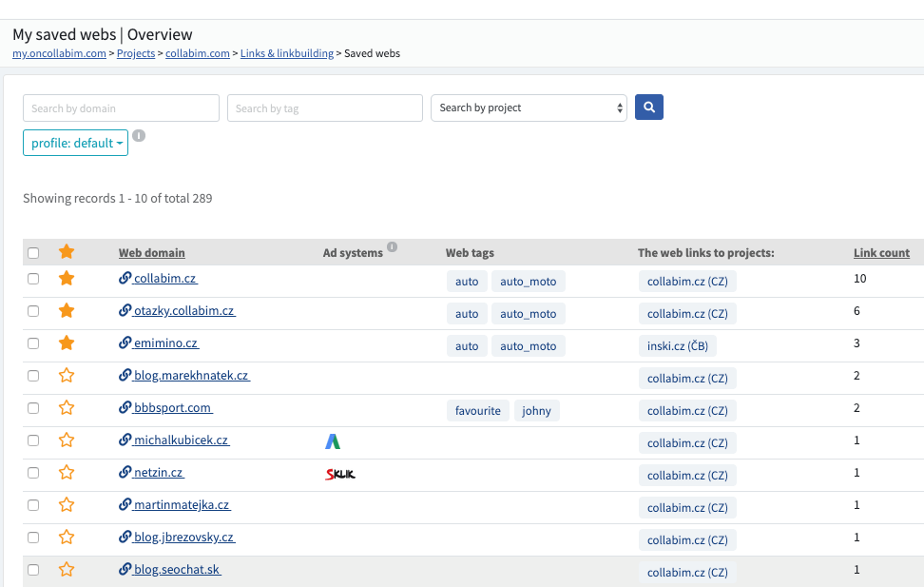Star the netzin.cz row

67,473
